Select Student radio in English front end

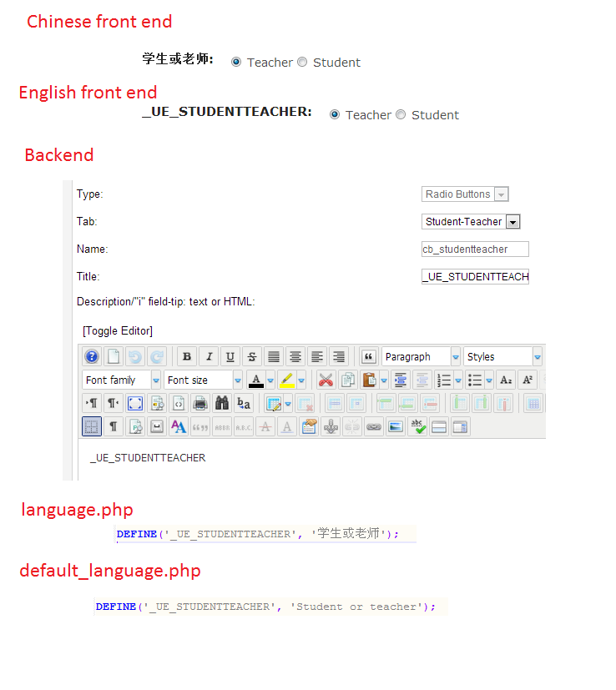(x=401, y=114)
